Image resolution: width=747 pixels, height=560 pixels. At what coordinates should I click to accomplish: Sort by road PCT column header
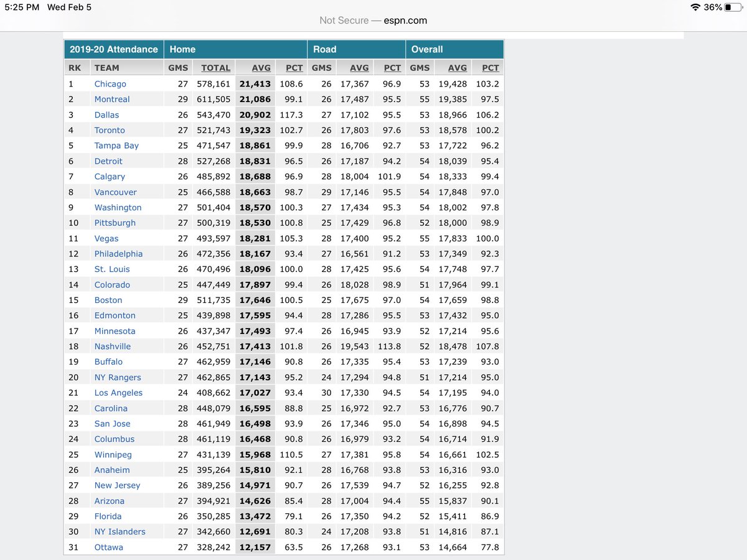[x=392, y=68]
